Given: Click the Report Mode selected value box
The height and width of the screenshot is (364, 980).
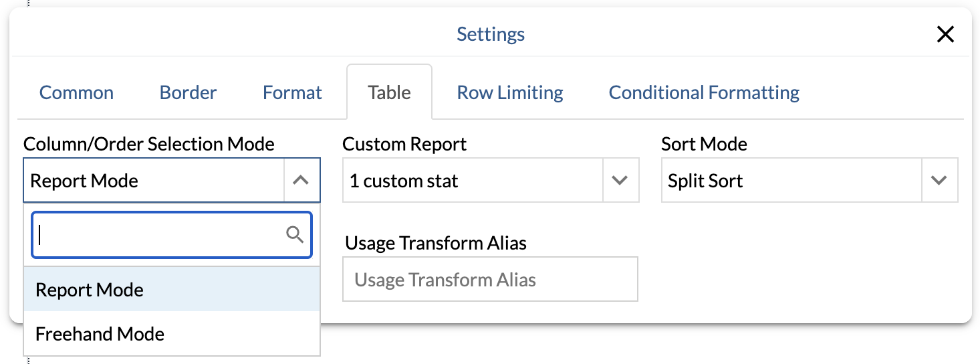Looking at the screenshot, I should [154, 181].
